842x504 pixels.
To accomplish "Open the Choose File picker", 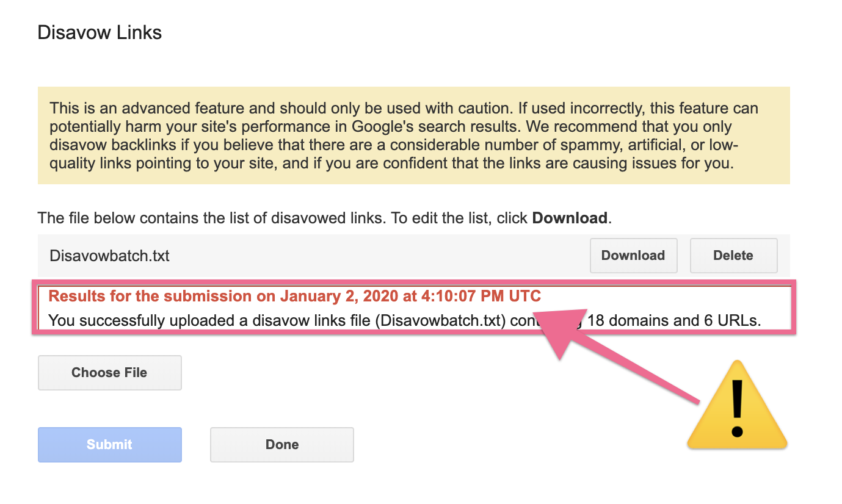I will [110, 373].
